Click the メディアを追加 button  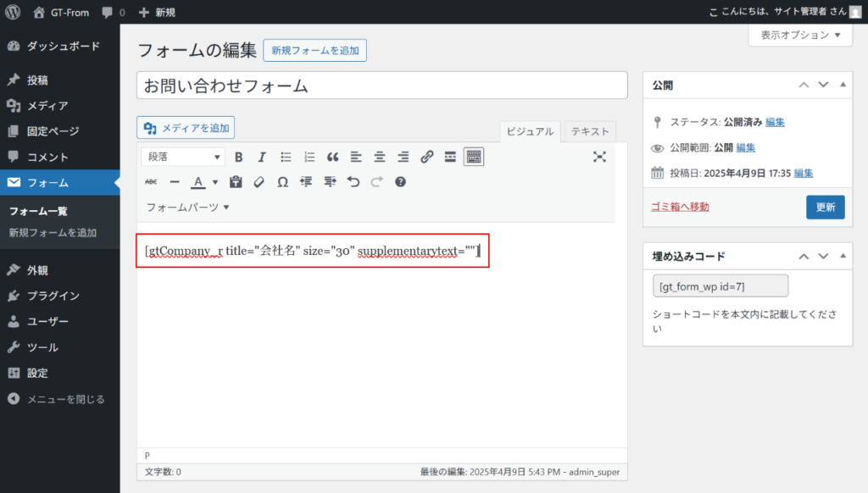click(x=186, y=128)
